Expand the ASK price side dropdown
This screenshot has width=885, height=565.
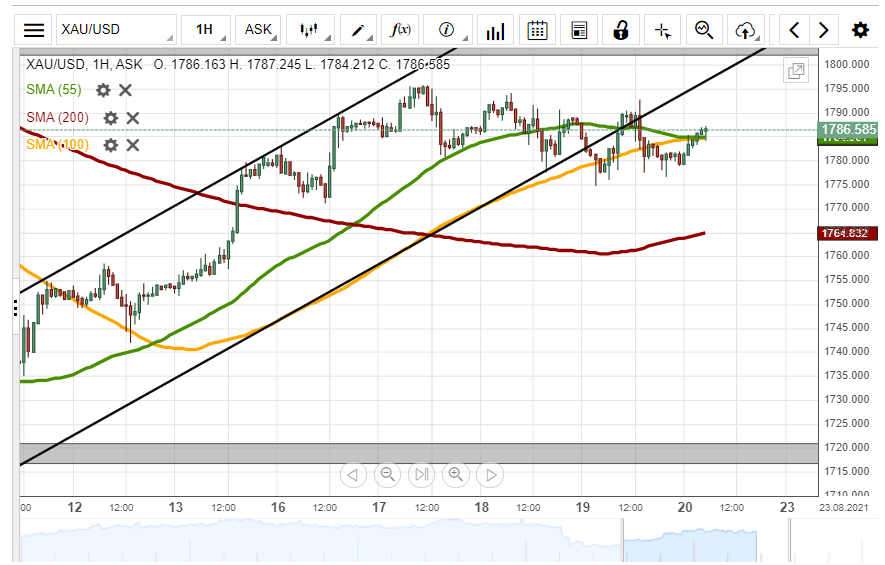coord(259,30)
